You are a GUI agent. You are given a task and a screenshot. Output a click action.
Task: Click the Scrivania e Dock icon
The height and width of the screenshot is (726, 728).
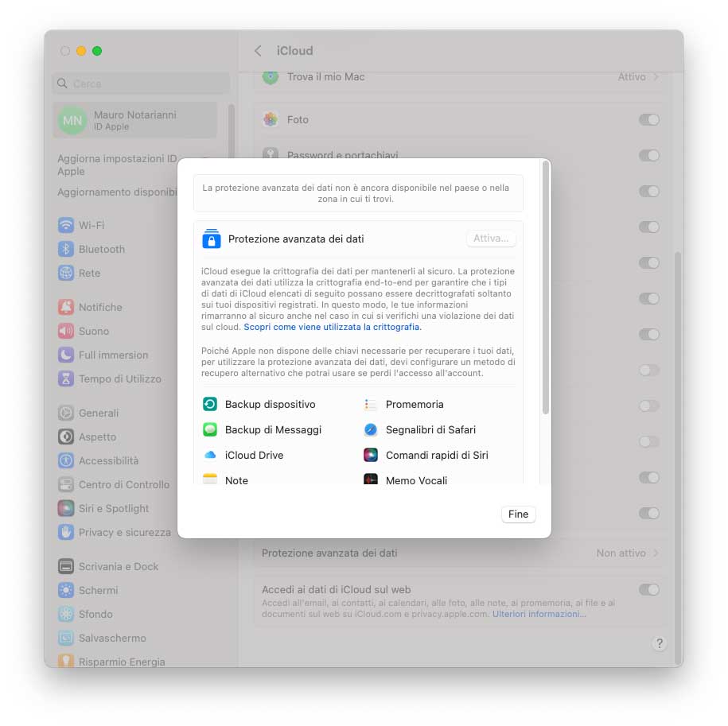point(66,566)
